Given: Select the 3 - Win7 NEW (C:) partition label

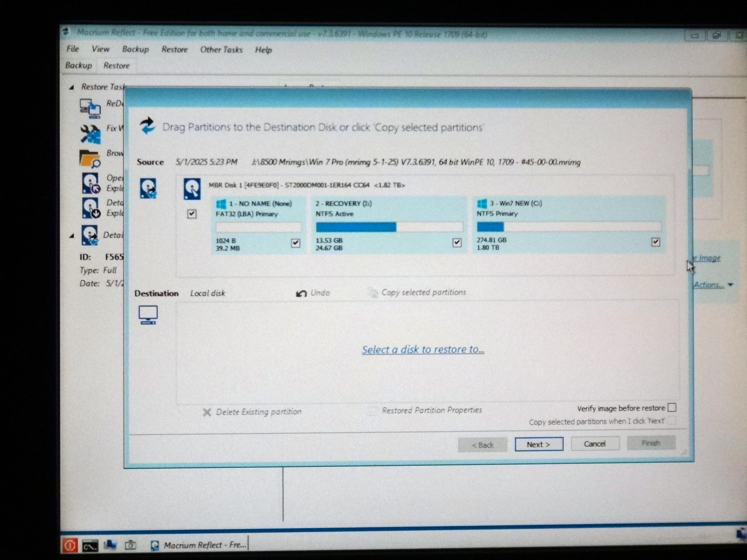Looking at the screenshot, I should 516,203.
